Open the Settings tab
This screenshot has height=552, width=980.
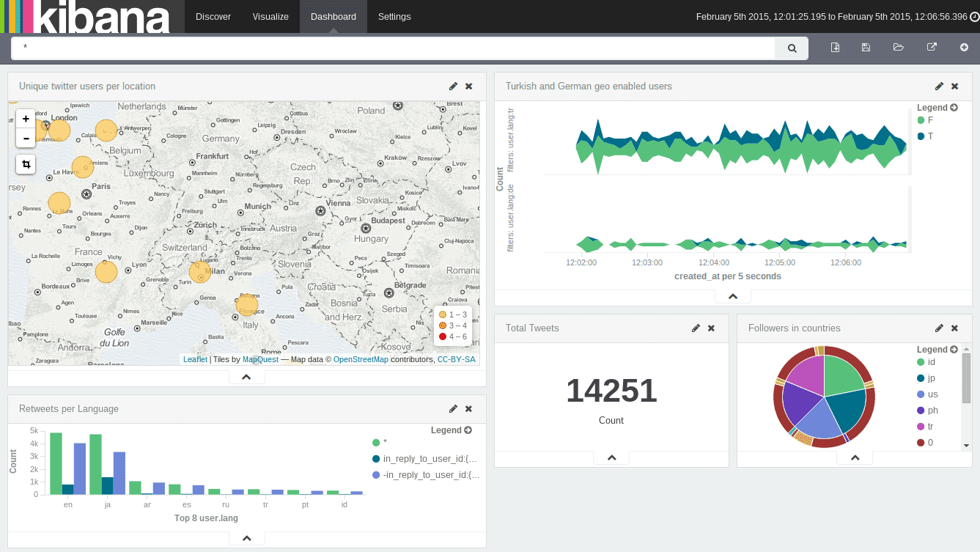tap(394, 16)
